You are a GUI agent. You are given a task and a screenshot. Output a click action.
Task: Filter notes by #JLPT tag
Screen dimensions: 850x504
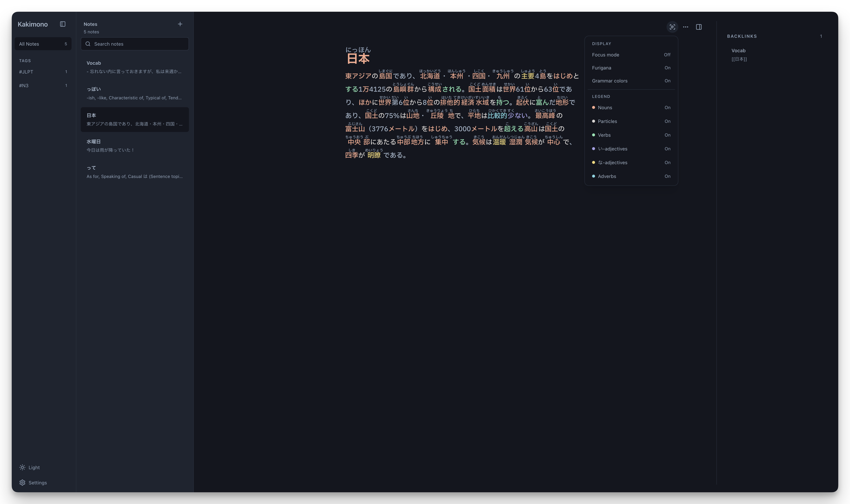click(43, 72)
